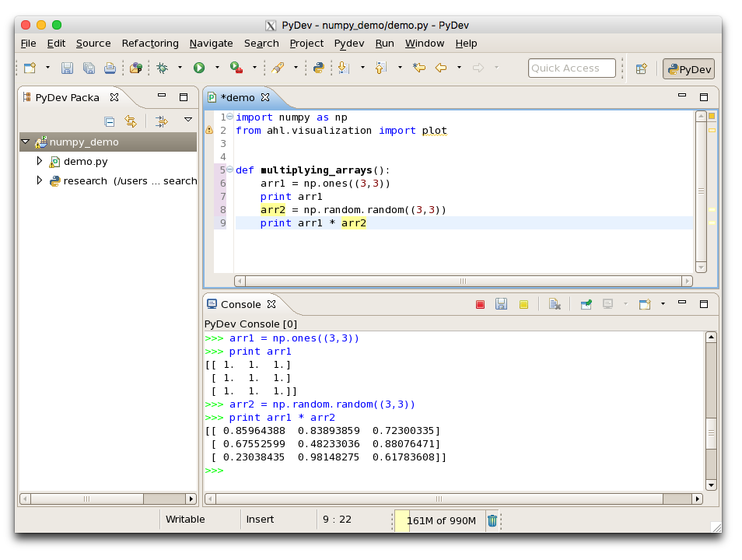Select demo.py in the Package Explorer

pos(86,162)
